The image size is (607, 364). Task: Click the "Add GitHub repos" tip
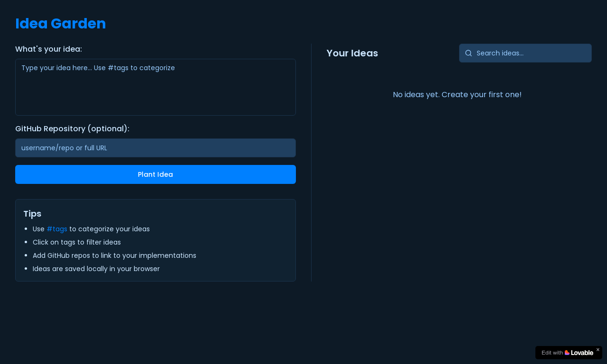114,255
